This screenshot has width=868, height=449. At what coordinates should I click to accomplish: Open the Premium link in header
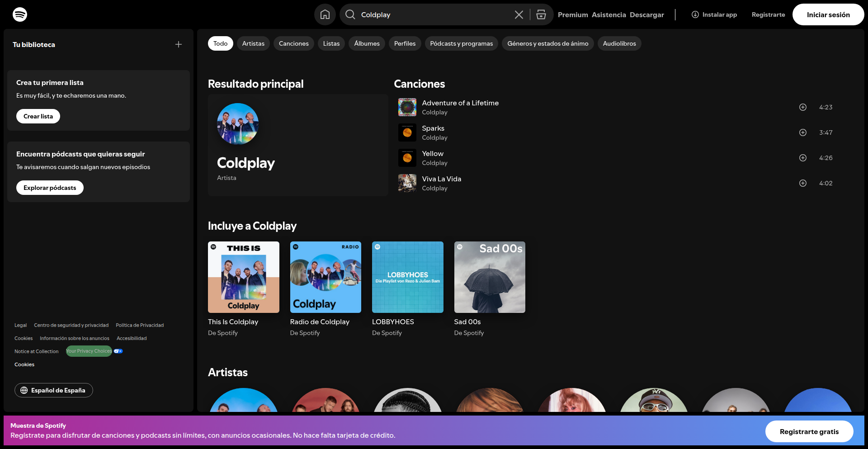pyautogui.click(x=572, y=14)
